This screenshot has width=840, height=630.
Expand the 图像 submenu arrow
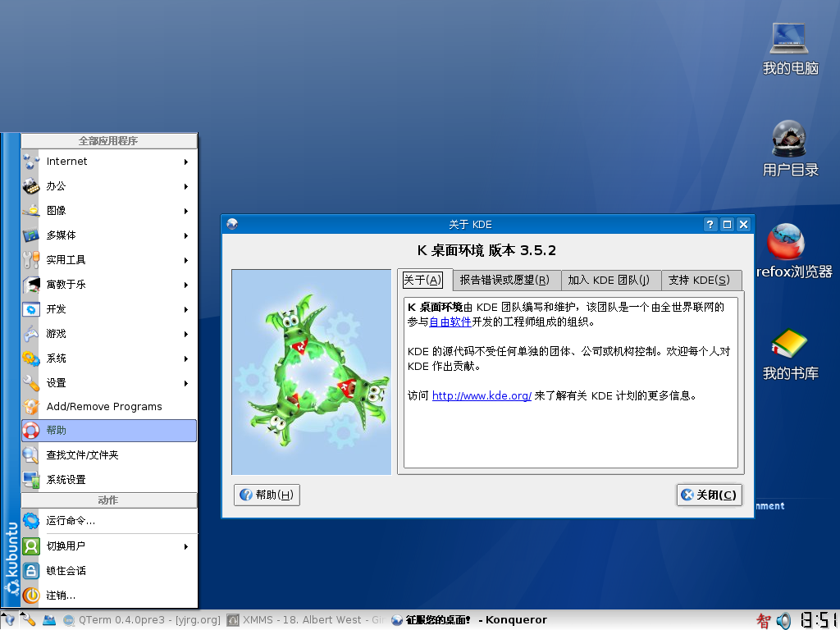186,211
